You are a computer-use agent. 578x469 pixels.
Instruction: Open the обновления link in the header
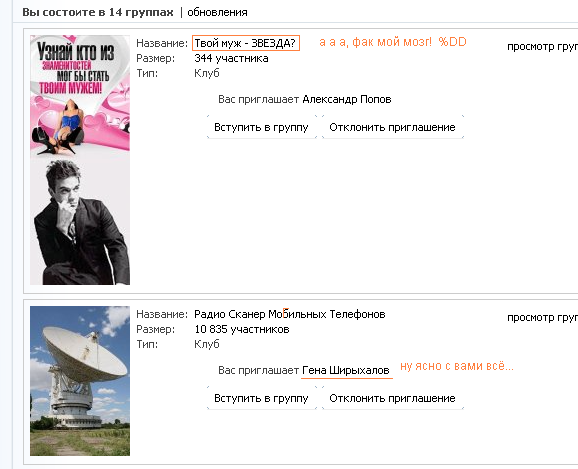pos(217,13)
